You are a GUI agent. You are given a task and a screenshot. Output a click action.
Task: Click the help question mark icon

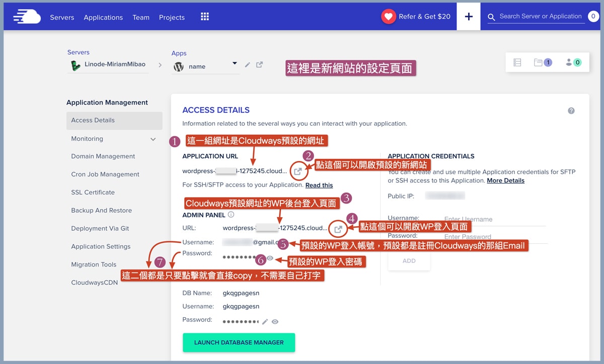click(x=571, y=111)
